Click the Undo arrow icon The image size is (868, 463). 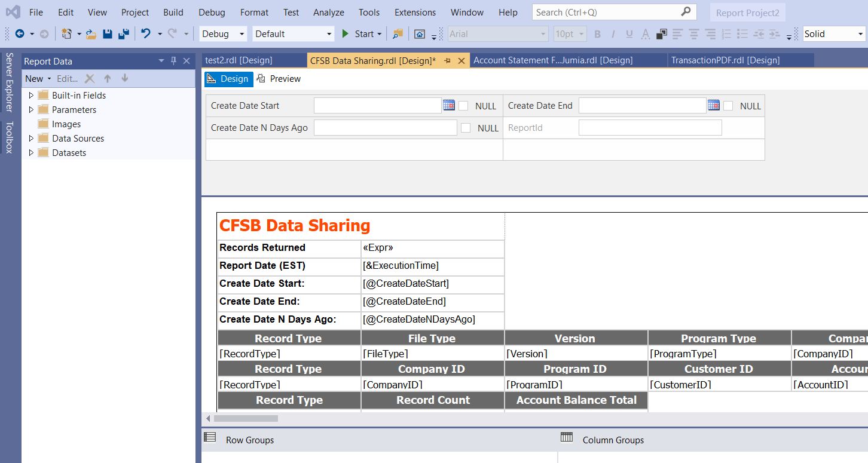pyautogui.click(x=146, y=34)
